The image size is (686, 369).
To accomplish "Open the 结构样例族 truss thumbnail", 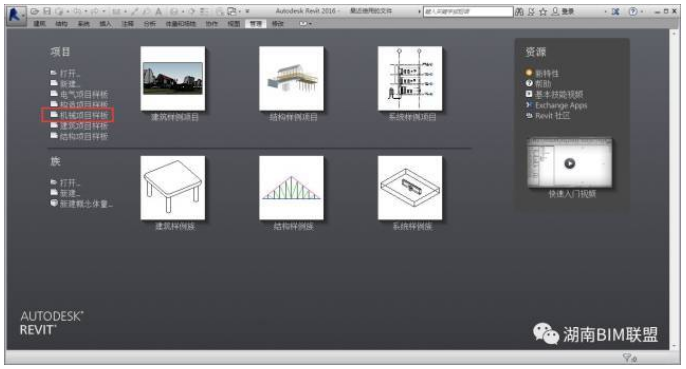I will point(291,188).
